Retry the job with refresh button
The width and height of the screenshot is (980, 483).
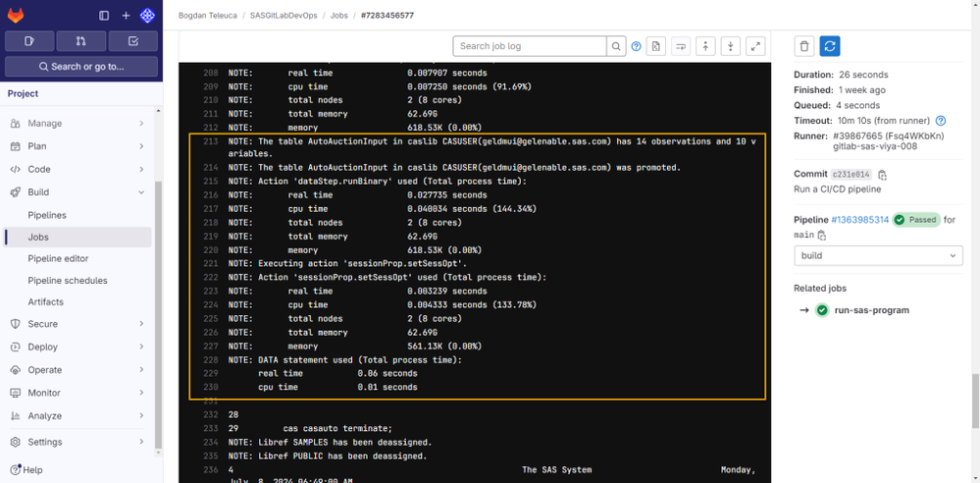click(830, 46)
